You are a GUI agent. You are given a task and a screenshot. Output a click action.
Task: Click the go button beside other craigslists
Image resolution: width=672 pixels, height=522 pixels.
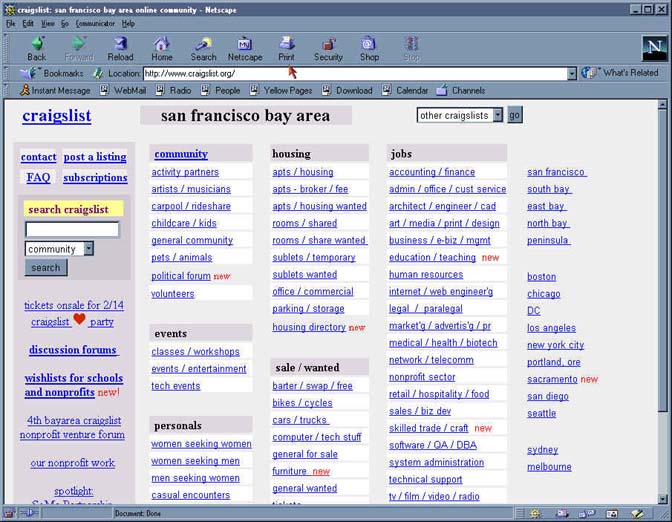515,115
